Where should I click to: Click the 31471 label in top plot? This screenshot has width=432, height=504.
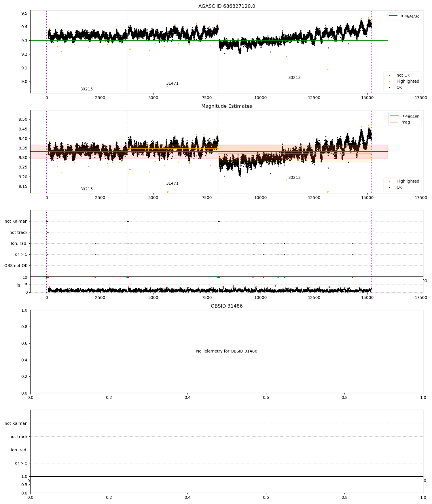tap(172, 84)
